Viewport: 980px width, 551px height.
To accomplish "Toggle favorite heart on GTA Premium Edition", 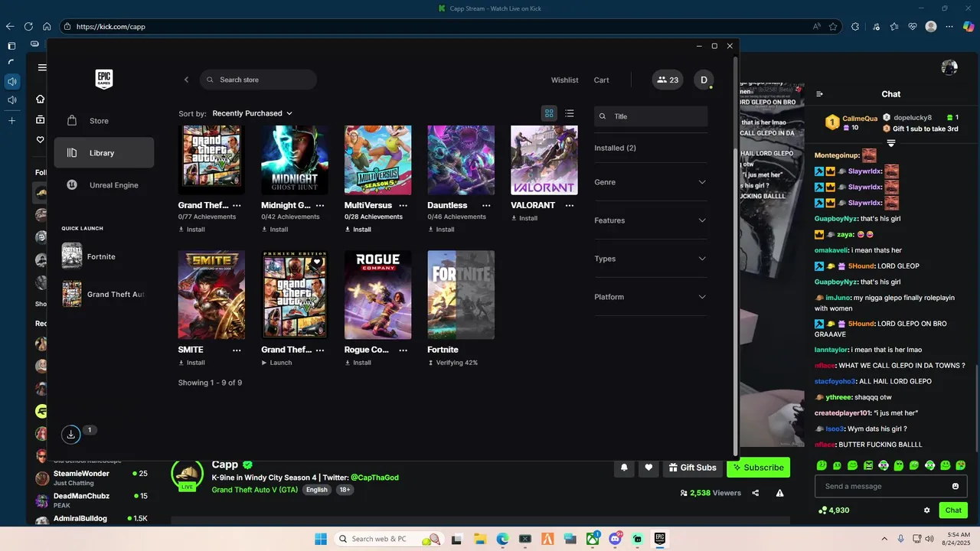I will click(317, 262).
